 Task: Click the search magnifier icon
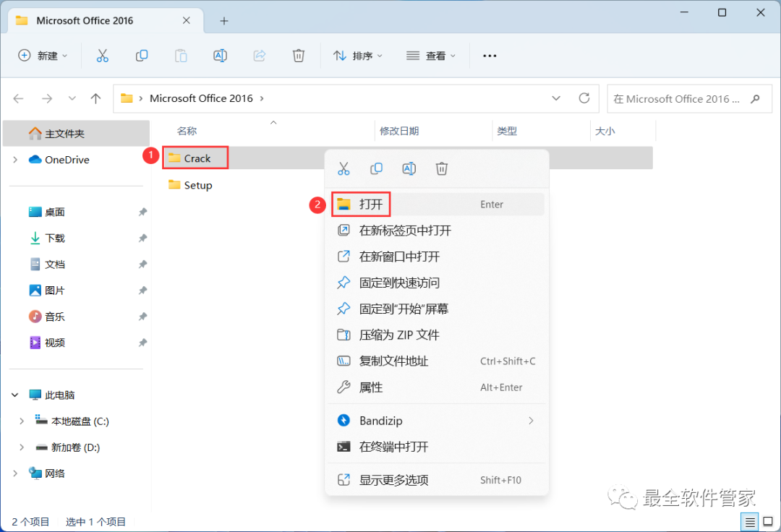(755, 98)
